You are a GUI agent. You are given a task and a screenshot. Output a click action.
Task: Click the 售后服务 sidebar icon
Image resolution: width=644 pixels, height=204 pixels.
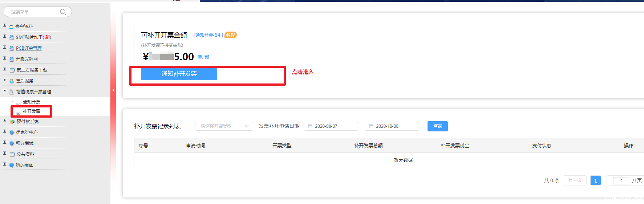[12, 81]
